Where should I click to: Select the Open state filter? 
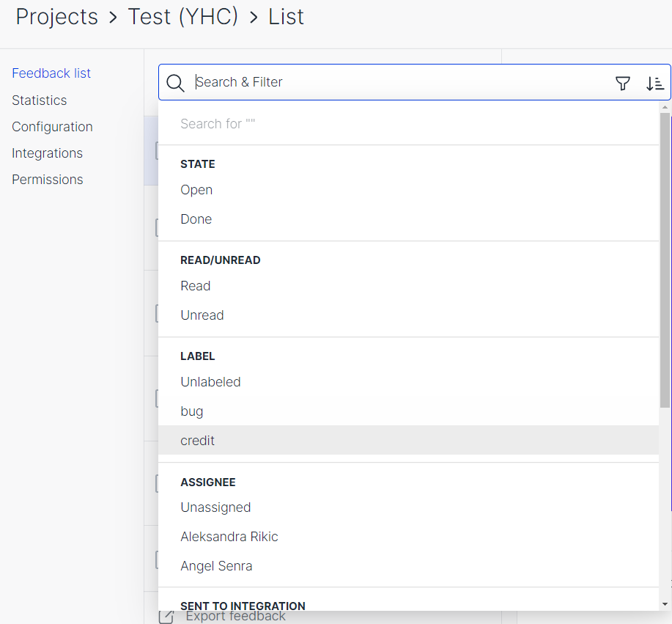coord(408,190)
